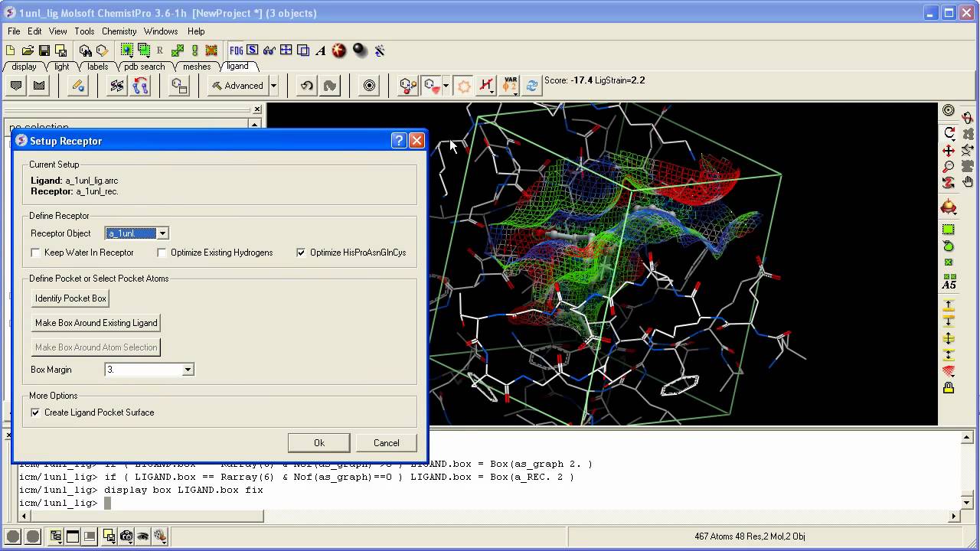Click the A5 label icon in sidebar
980x551 pixels.
click(x=949, y=282)
